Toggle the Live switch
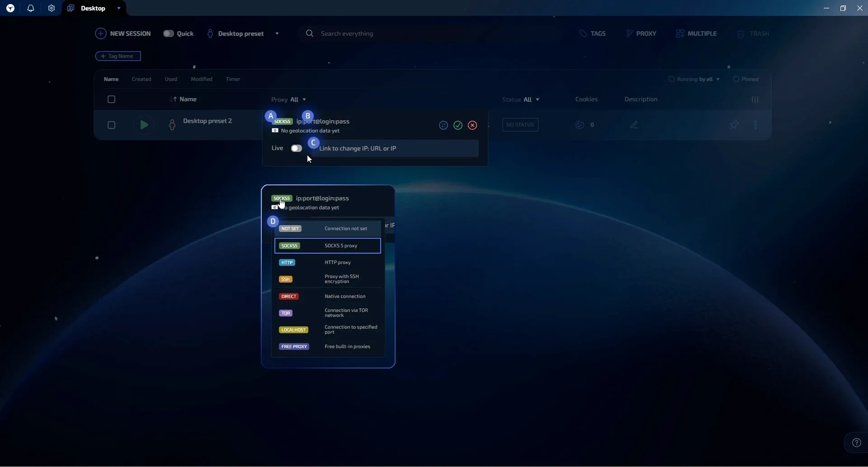The height and width of the screenshot is (467, 868). click(297, 148)
